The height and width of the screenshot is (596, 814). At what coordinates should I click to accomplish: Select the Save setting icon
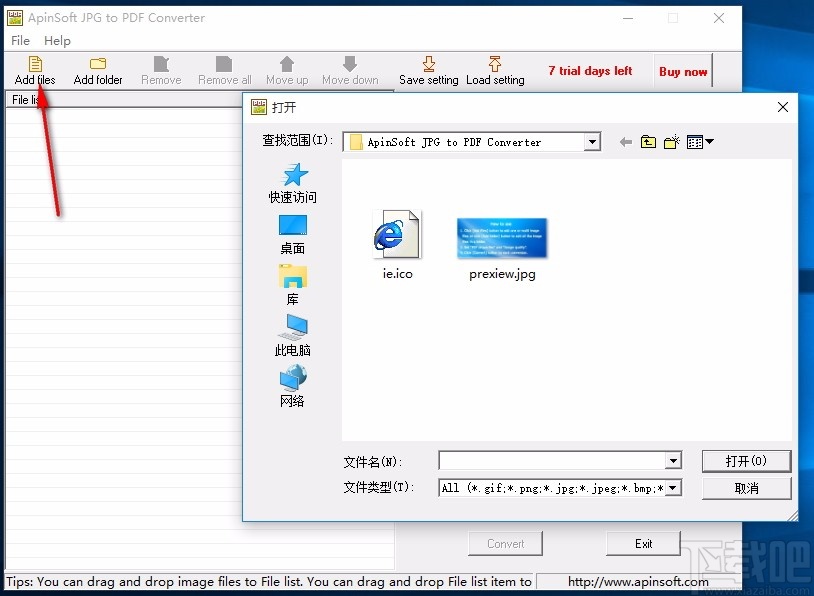(429, 68)
